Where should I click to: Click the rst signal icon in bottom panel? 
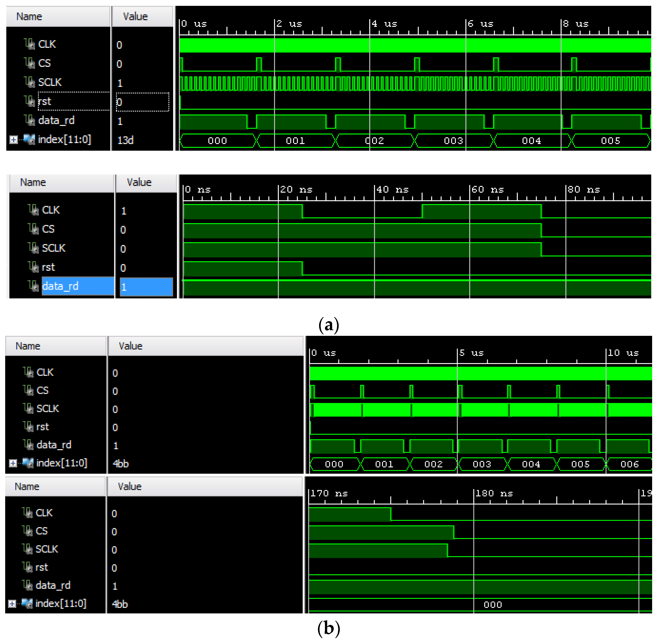[27, 567]
